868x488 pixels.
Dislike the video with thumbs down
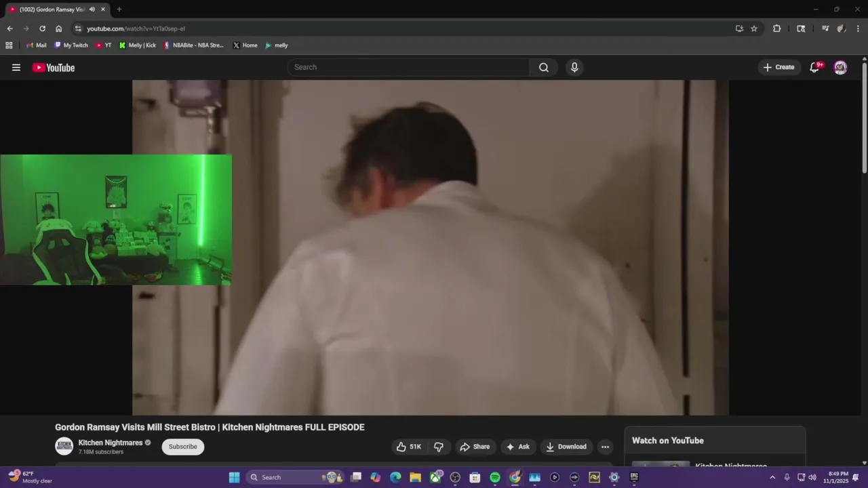coord(439,447)
